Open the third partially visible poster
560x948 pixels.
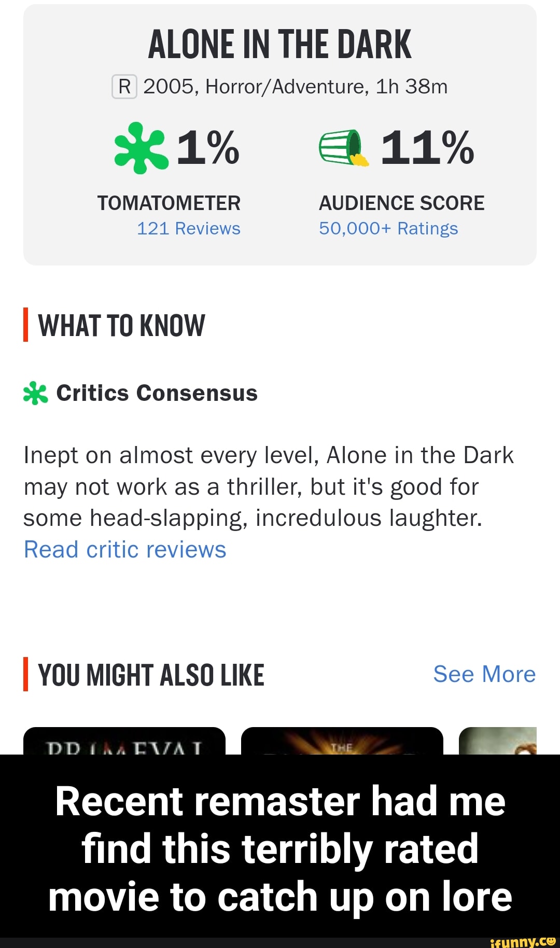[498, 742]
